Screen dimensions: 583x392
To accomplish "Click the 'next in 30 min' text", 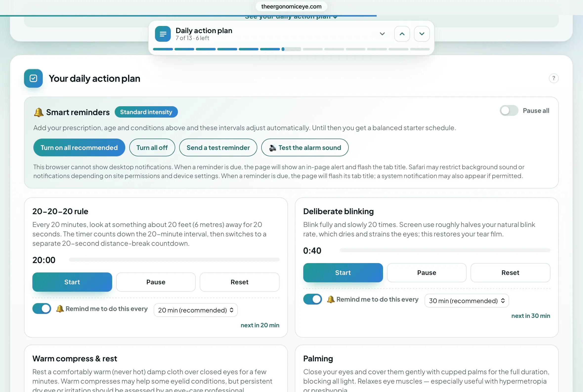I will (x=531, y=316).
